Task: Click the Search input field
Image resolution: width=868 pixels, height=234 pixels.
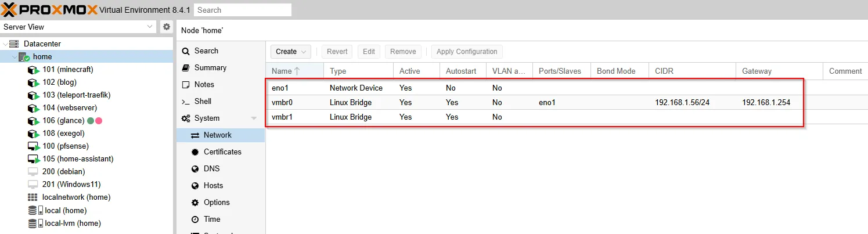Action: (242, 10)
